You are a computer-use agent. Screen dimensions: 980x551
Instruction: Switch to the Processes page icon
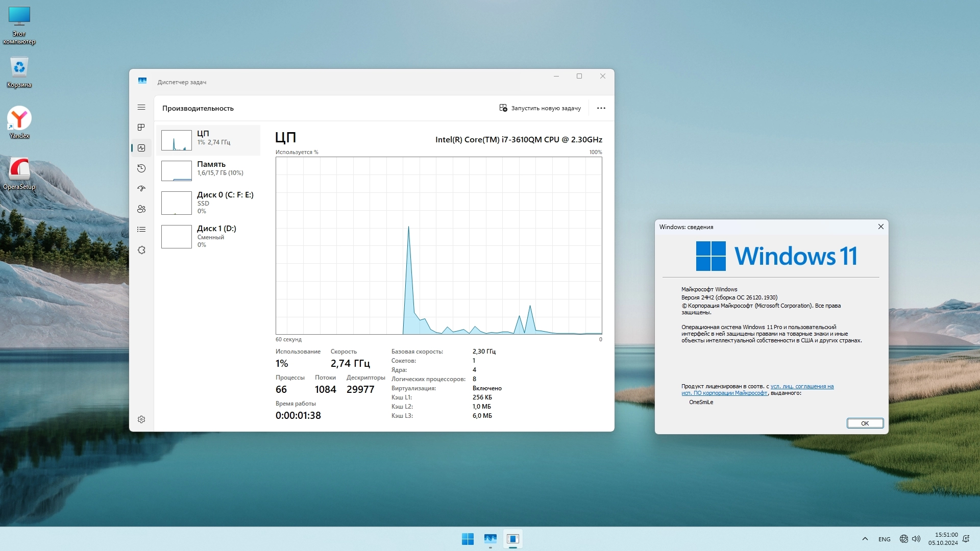tap(141, 127)
